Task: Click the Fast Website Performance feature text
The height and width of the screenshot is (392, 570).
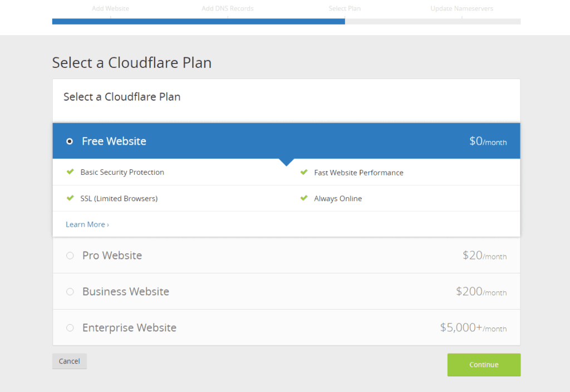Action: pos(359,173)
